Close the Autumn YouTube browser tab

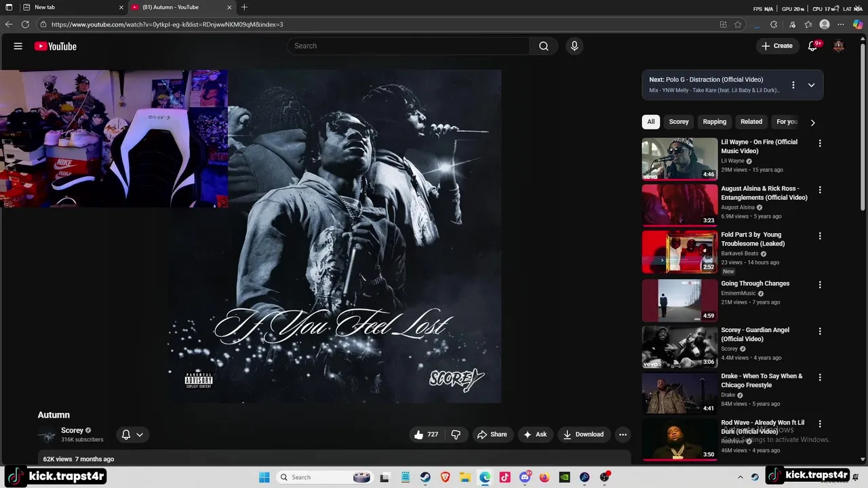click(x=229, y=7)
